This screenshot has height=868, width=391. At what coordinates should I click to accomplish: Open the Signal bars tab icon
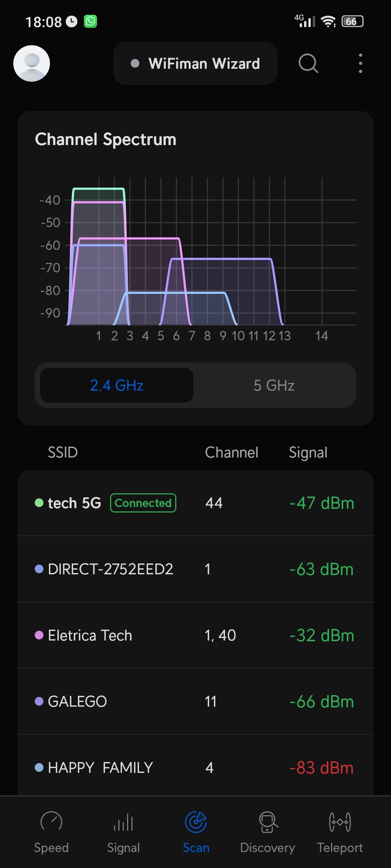(x=123, y=822)
